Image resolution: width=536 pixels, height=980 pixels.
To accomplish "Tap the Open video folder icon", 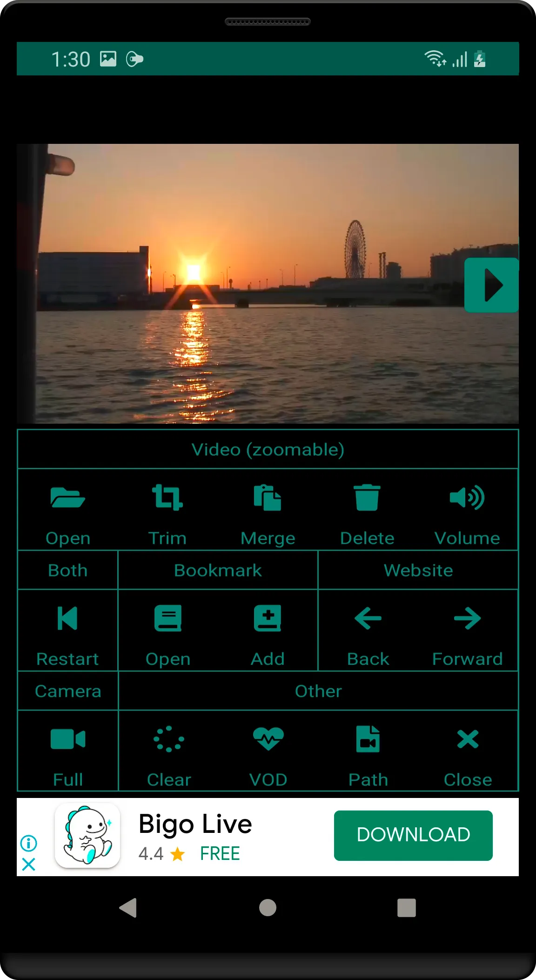I will point(67,497).
